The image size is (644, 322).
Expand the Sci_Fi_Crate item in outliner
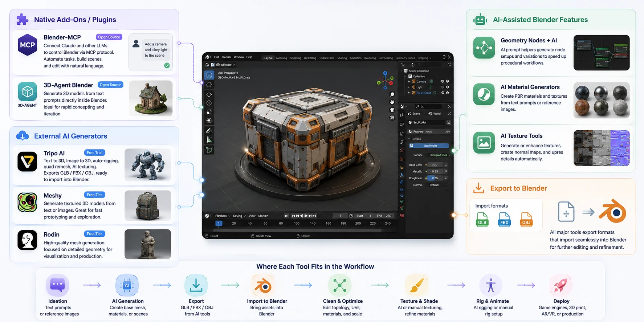click(409, 93)
